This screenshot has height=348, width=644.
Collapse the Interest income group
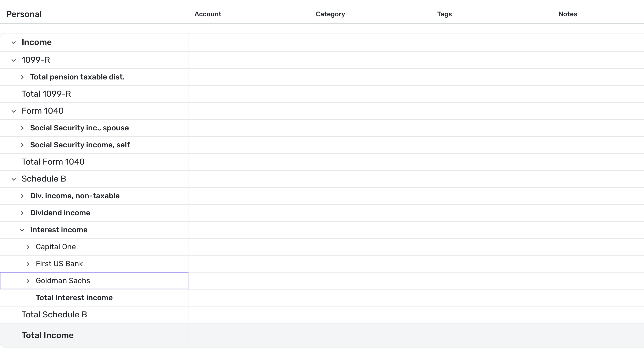tap(23, 230)
